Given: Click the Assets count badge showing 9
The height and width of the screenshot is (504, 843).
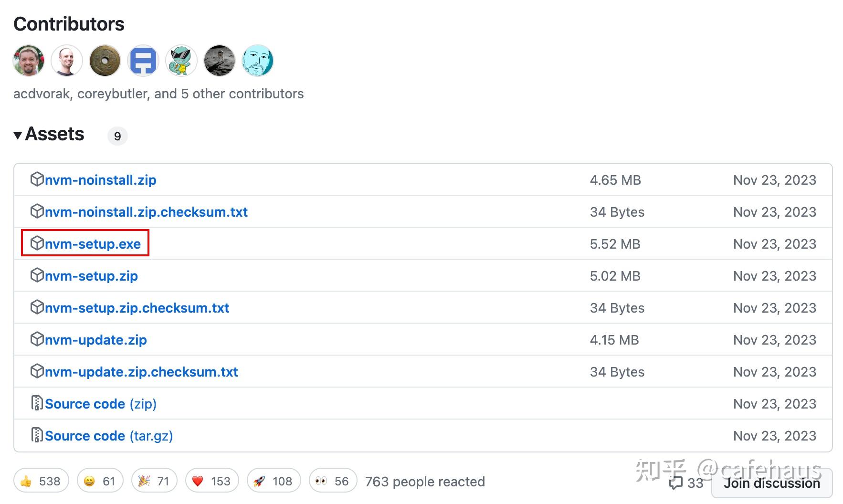Looking at the screenshot, I should tap(117, 136).
